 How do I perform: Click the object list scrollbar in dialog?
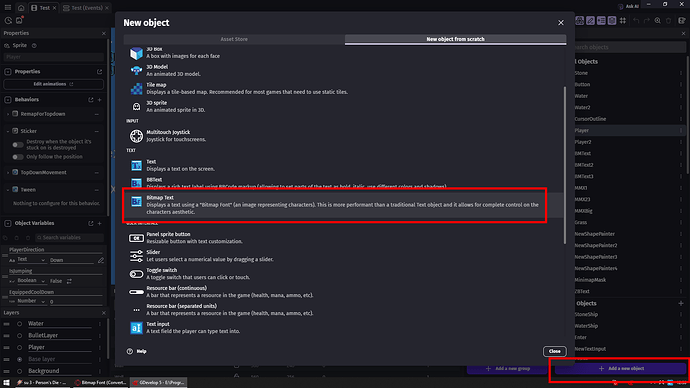tap(565, 165)
